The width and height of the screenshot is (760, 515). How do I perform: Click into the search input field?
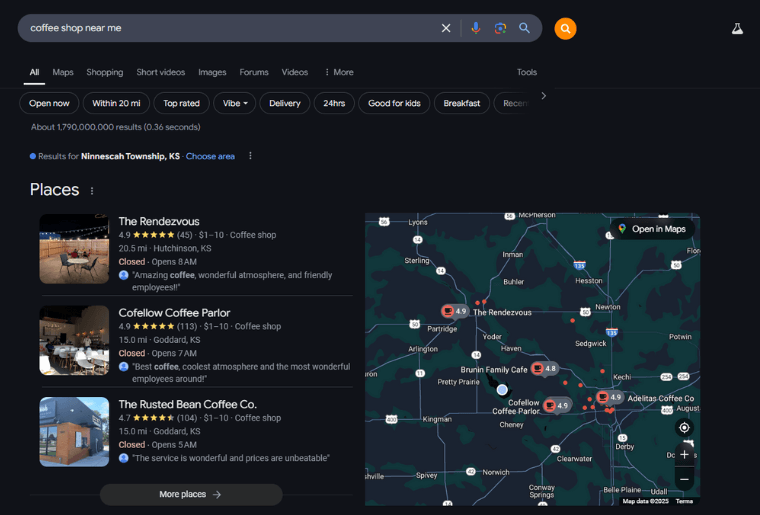228,28
